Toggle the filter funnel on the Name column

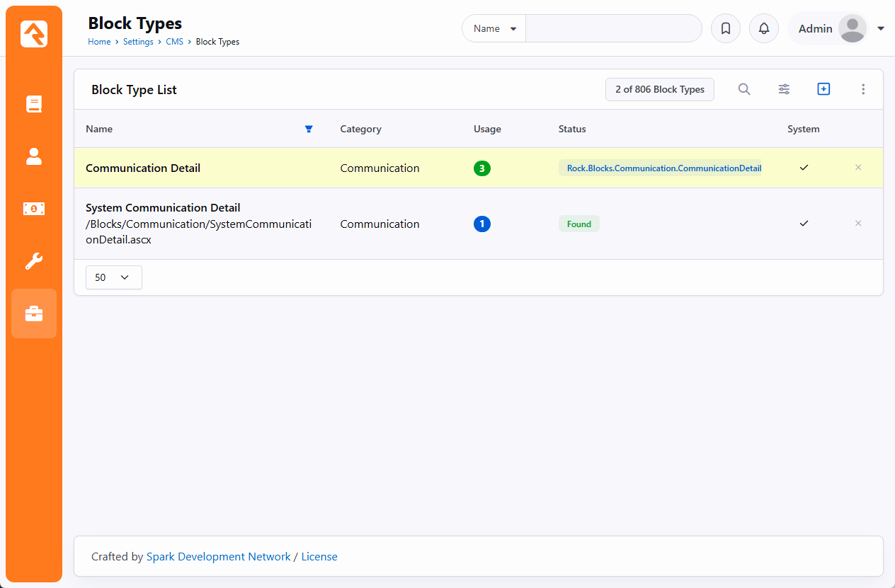[x=309, y=129]
